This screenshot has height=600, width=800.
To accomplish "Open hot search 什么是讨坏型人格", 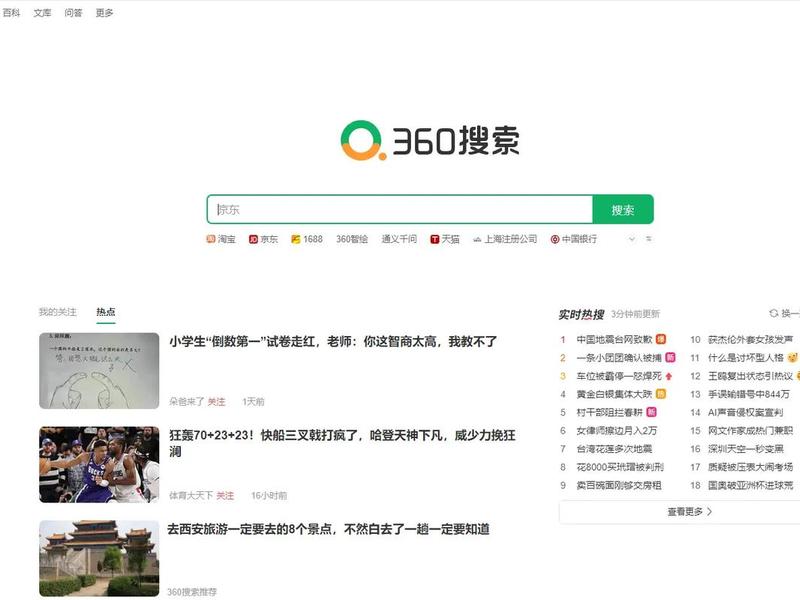I will tap(745, 358).
